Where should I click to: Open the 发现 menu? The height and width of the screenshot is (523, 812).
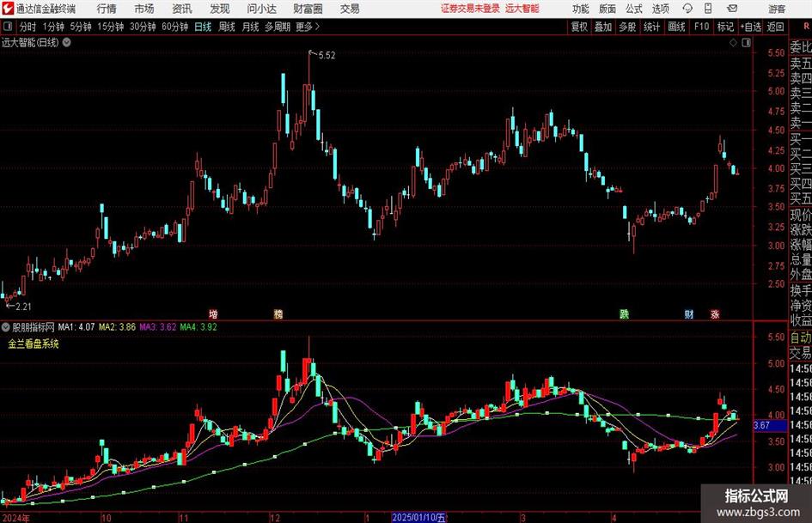coord(220,9)
